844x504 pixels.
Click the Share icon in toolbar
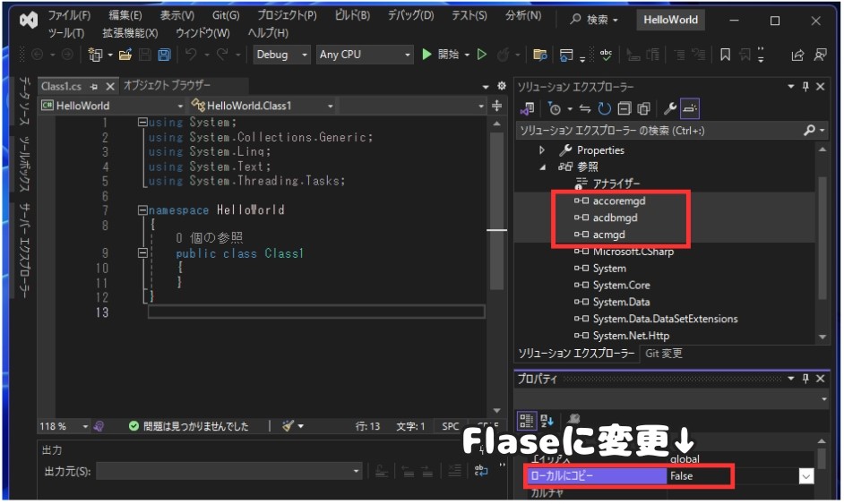(x=797, y=55)
